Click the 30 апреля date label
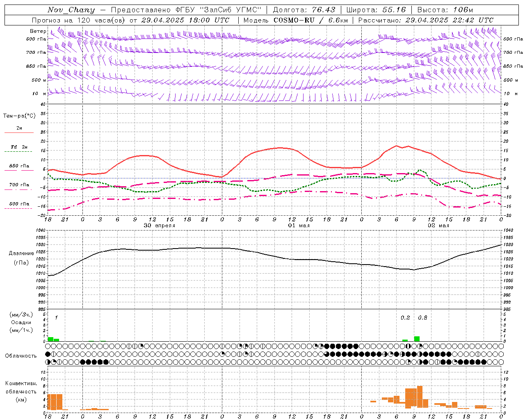Viewport: 525px width, 420px height. 160,226
